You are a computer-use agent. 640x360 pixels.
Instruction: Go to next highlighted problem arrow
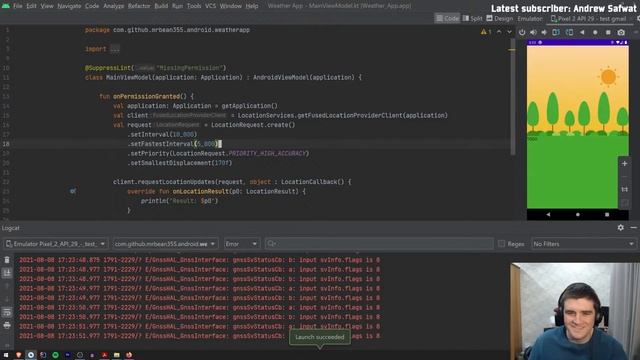pos(509,32)
